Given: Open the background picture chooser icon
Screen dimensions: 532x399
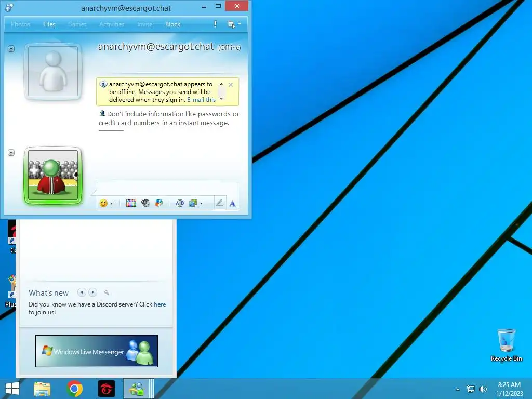Looking at the screenshot, I should point(193,203).
